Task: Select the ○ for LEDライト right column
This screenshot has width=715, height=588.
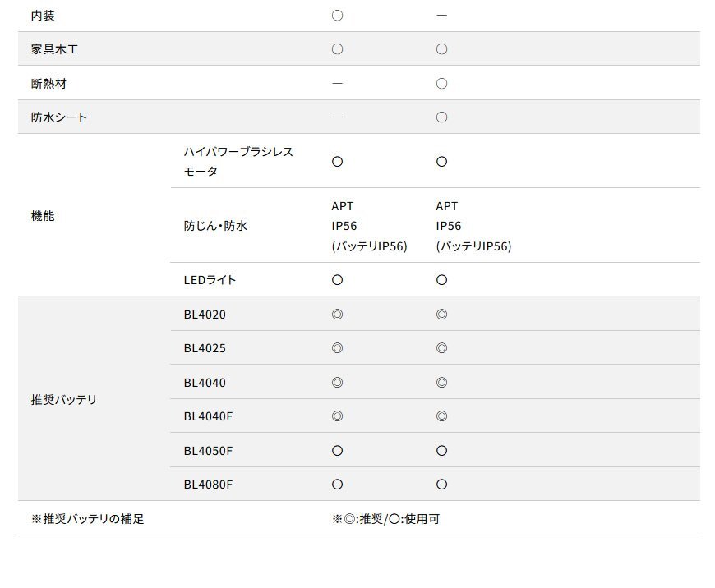Action: (x=441, y=279)
